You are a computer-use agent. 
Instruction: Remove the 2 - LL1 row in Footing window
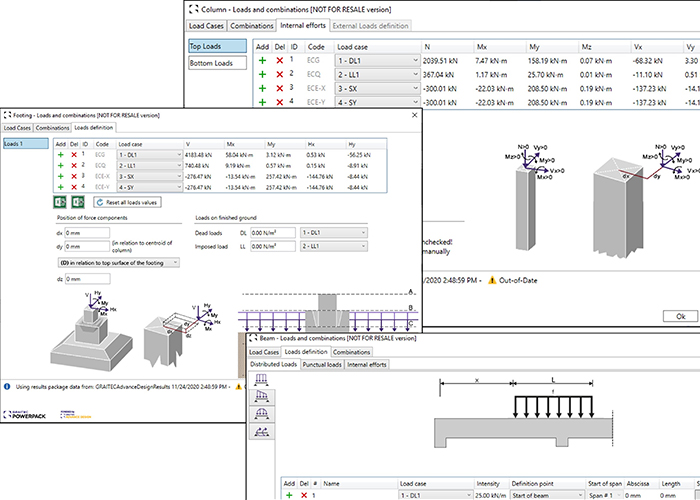tap(74, 166)
